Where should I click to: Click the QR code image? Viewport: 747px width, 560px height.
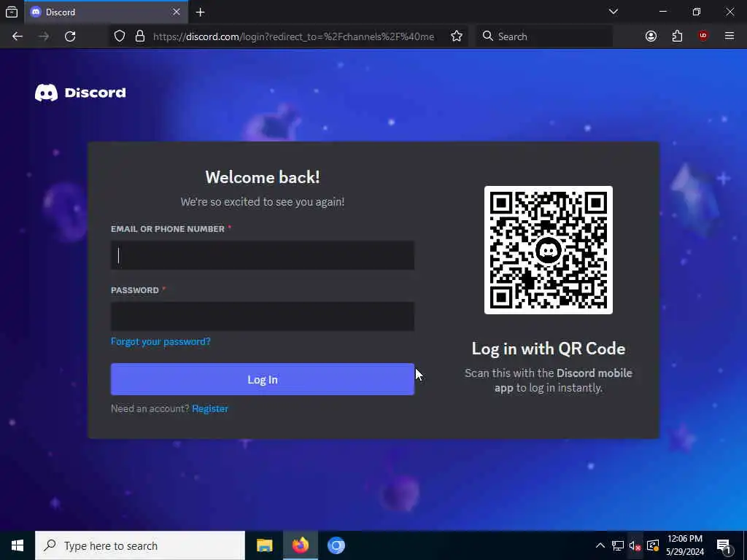549,250
